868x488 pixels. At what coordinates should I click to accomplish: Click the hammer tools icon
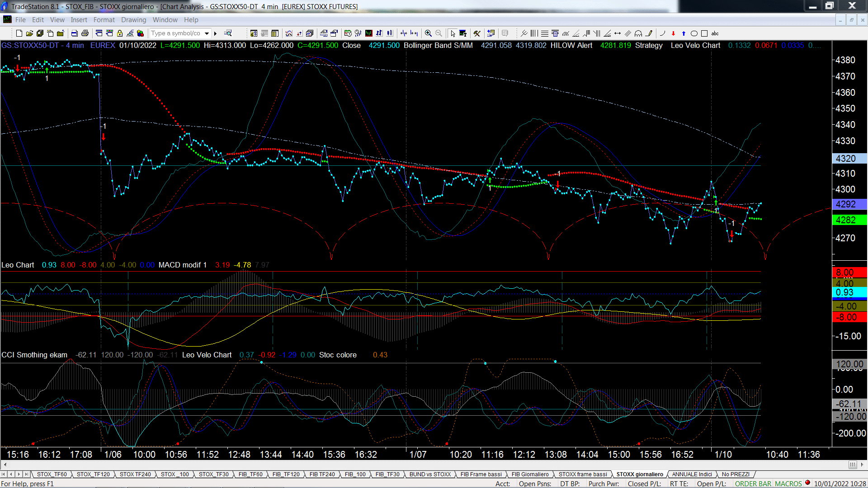477,33
